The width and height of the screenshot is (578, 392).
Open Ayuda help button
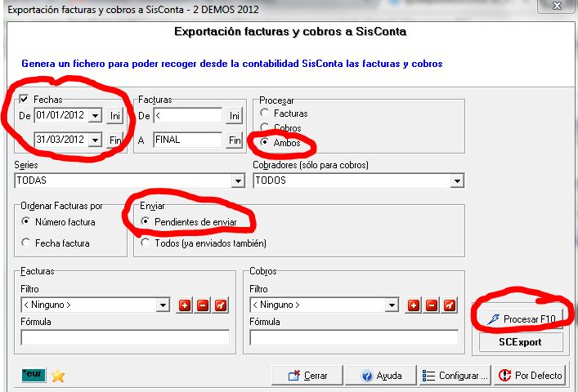point(381,376)
